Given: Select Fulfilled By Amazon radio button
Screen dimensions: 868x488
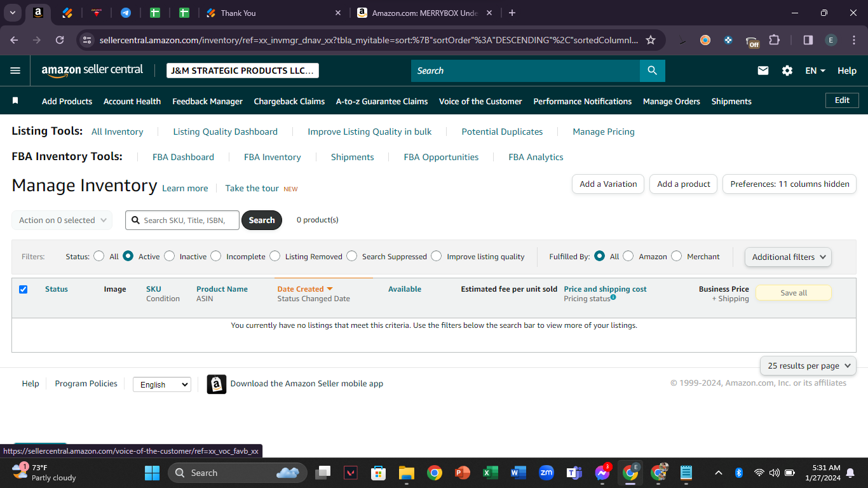Looking at the screenshot, I should click(628, 256).
